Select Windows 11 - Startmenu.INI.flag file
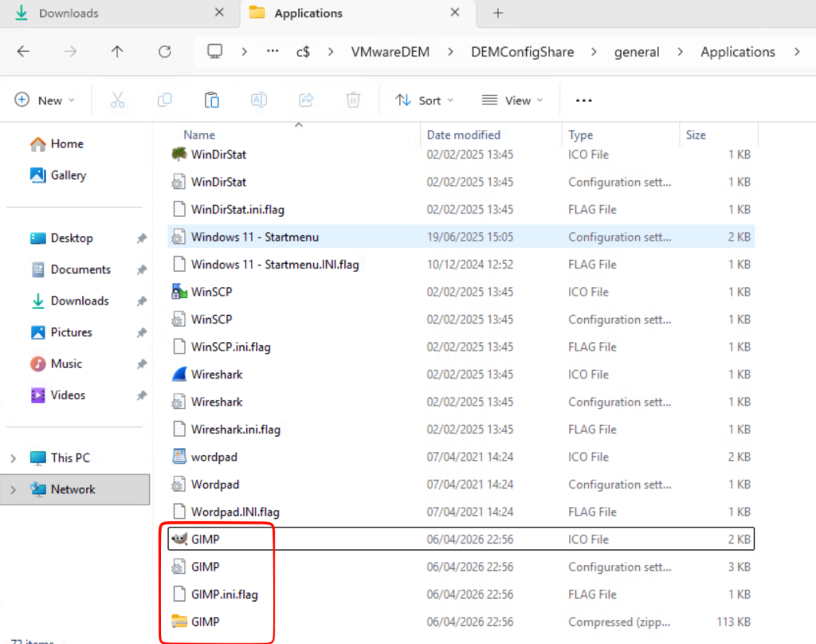 (x=461, y=265)
